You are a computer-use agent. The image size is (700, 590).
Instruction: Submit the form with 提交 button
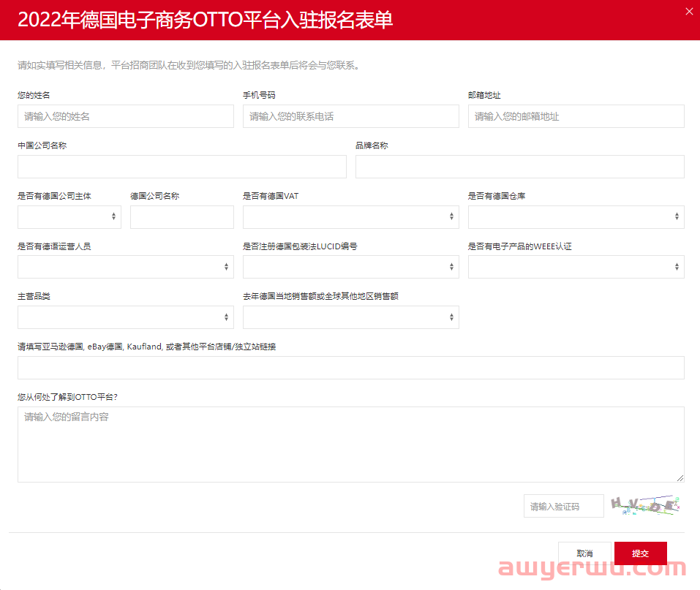tap(641, 553)
